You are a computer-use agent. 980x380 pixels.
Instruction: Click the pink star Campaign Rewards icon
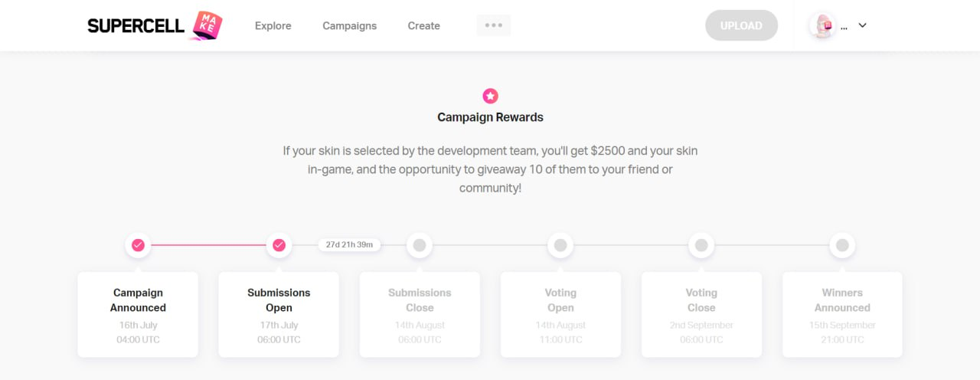tap(490, 96)
